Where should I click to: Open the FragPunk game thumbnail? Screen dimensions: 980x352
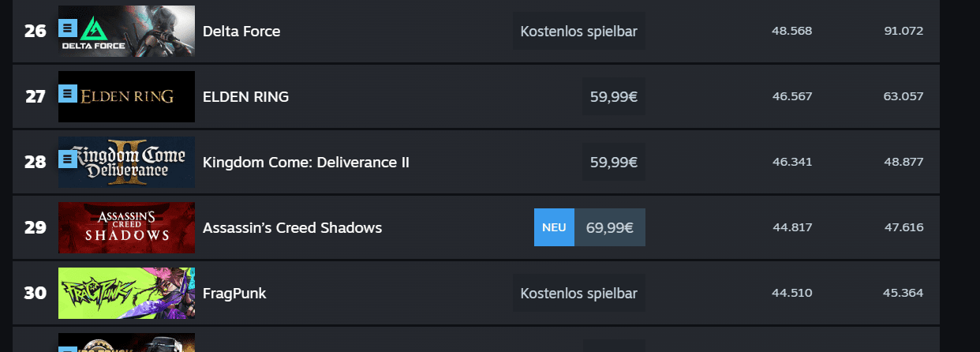click(x=126, y=294)
